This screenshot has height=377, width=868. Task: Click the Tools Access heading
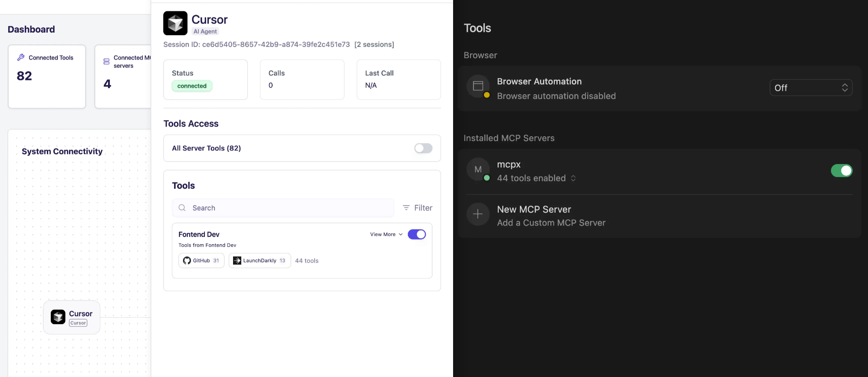[191, 124]
